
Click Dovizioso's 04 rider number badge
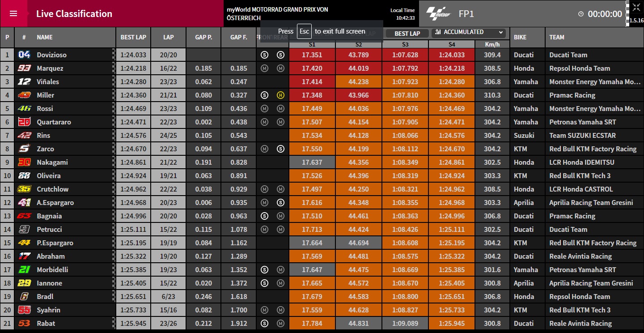pos(24,55)
